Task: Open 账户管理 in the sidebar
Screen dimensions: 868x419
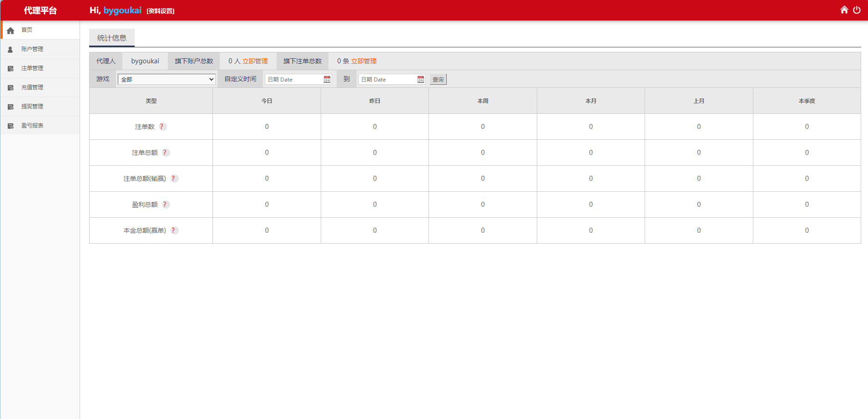Action: tap(32, 49)
